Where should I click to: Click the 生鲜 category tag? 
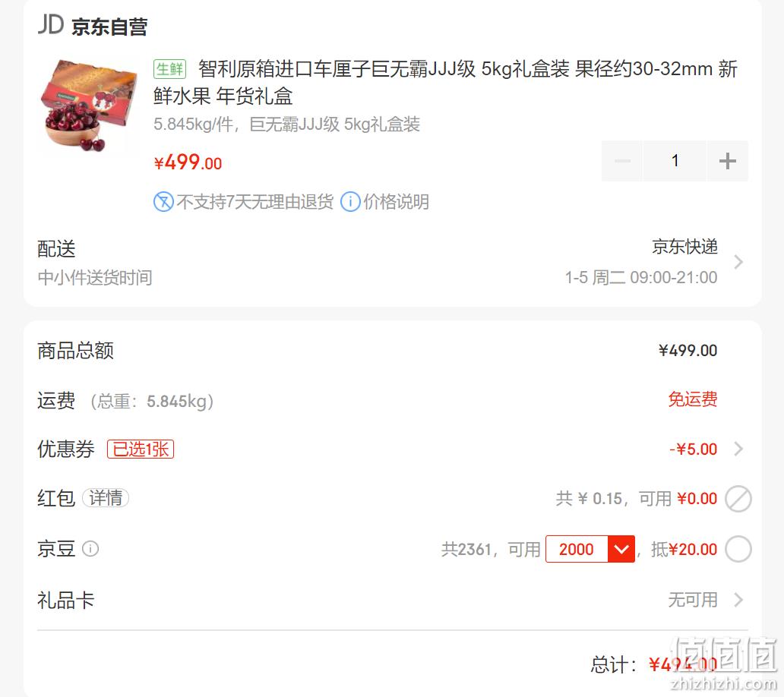click(169, 69)
